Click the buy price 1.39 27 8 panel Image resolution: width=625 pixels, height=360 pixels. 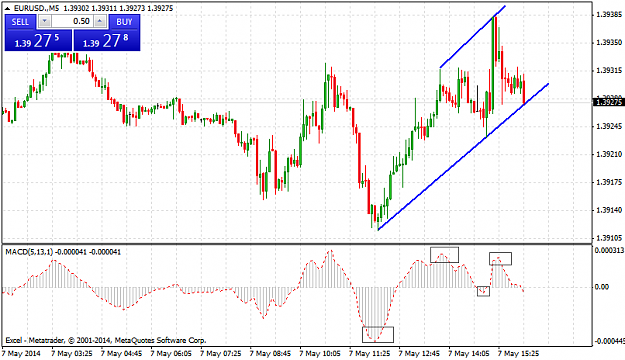[x=107, y=41]
